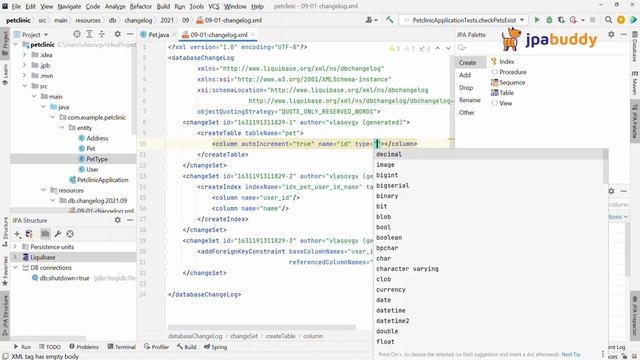This screenshot has height=360, width=640.
Task: Collapse the entity package
Action: (62, 128)
